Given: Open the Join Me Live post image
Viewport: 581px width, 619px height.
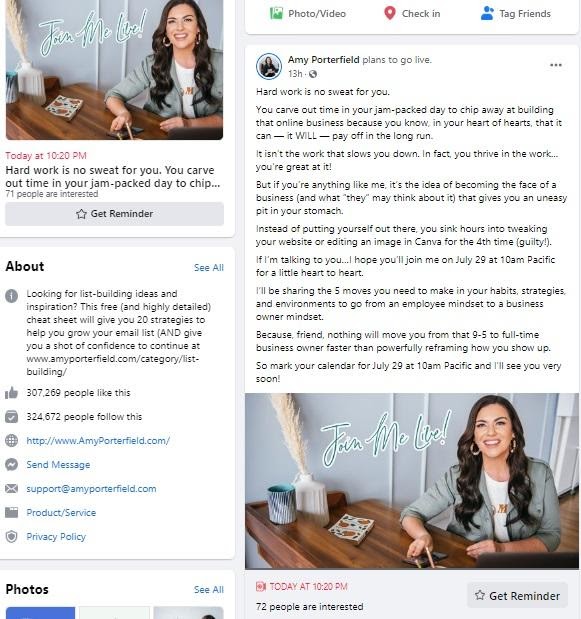Looking at the screenshot, I should (412, 481).
